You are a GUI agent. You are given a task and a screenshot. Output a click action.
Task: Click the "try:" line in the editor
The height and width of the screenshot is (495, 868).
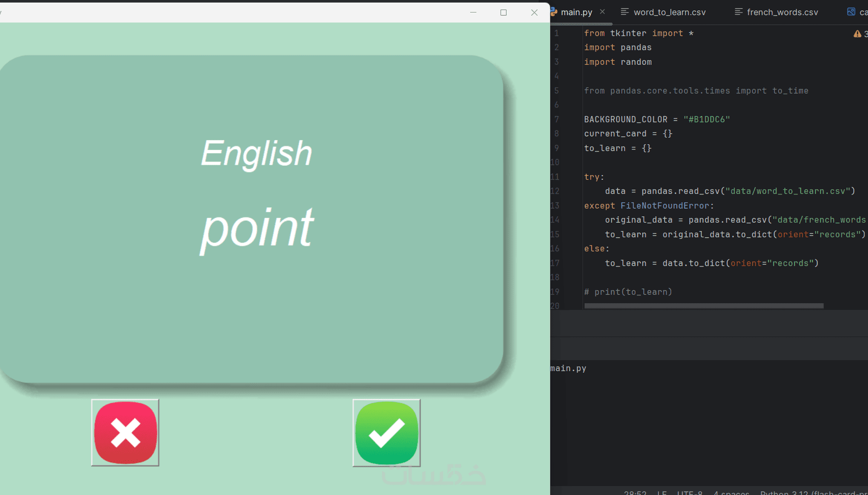(x=594, y=177)
